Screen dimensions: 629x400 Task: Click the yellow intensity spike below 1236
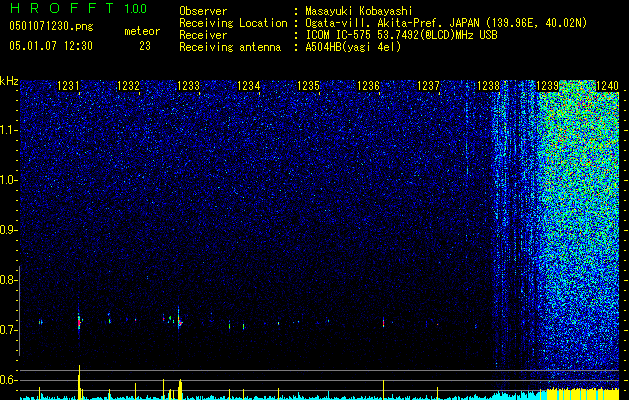pyautogui.click(x=383, y=390)
